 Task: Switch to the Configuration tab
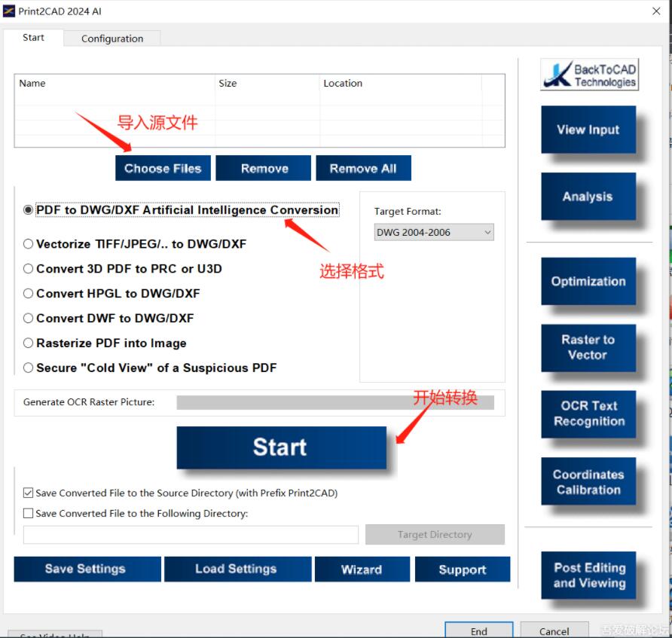[111, 38]
